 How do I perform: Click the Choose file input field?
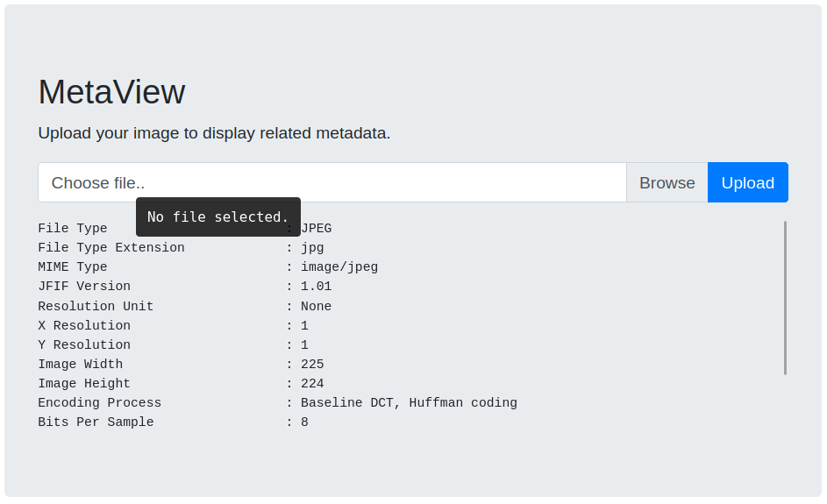pyautogui.click(x=332, y=182)
